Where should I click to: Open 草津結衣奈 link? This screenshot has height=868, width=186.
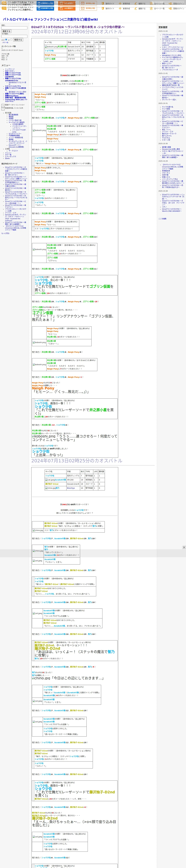[166, 171]
